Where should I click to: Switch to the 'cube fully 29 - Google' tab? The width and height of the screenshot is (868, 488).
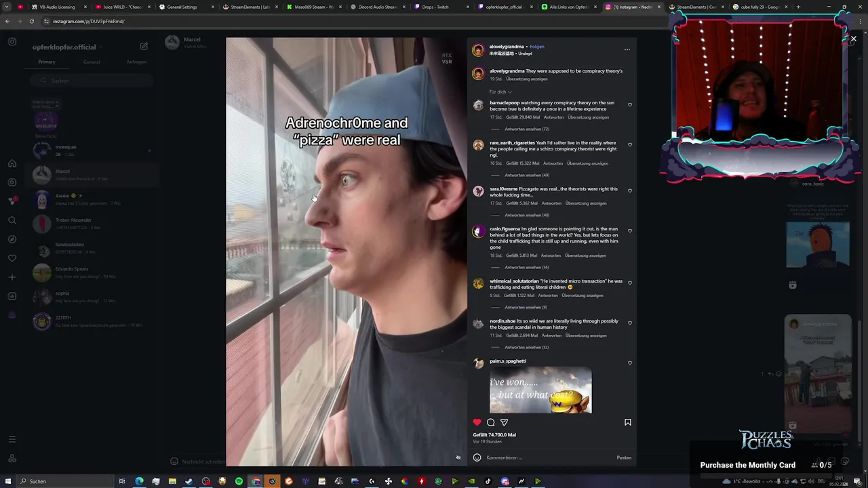coord(759,7)
